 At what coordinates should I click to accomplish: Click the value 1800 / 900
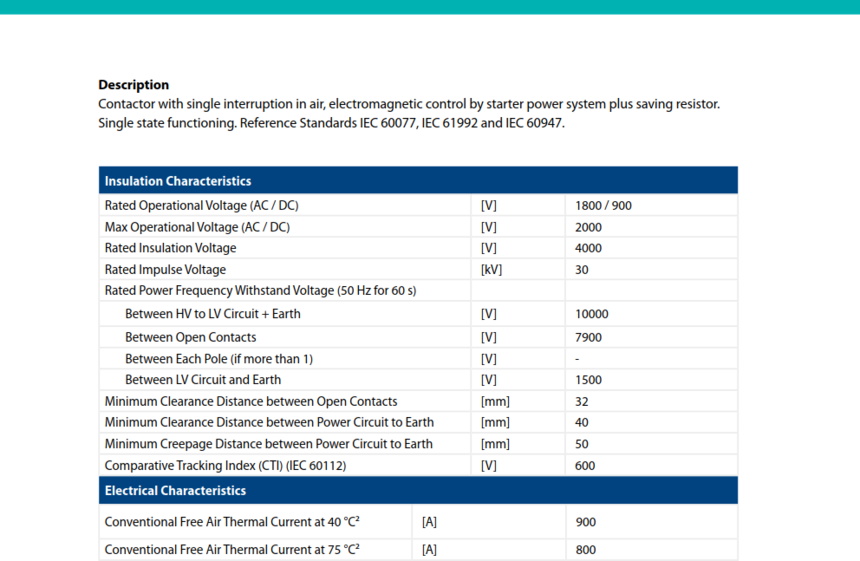pyautogui.click(x=603, y=206)
